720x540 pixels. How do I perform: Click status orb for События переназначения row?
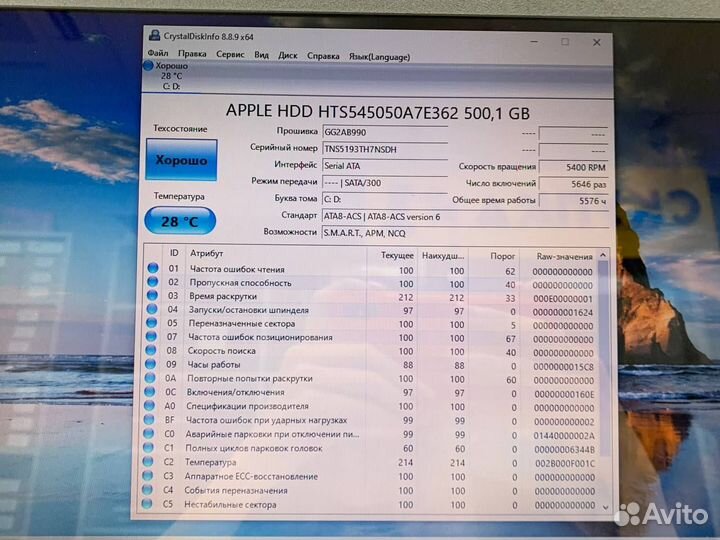[x=147, y=489]
